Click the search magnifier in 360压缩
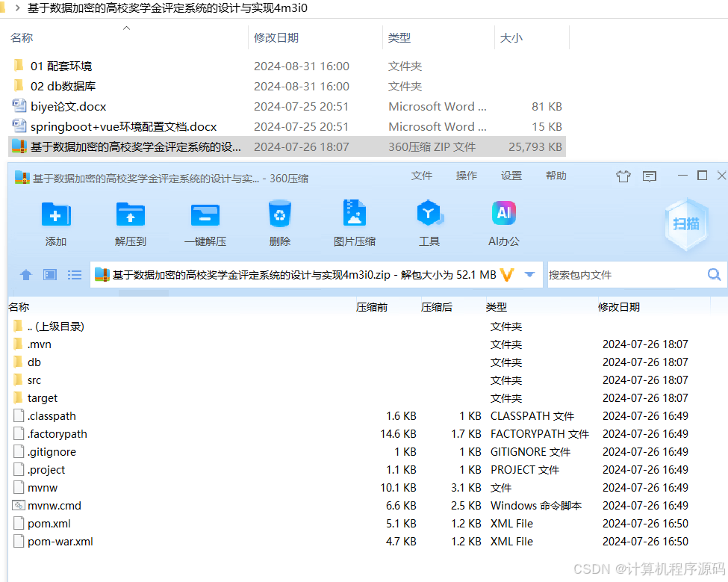This screenshot has height=582, width=728. pyautogui.click(x=714, y=274)
